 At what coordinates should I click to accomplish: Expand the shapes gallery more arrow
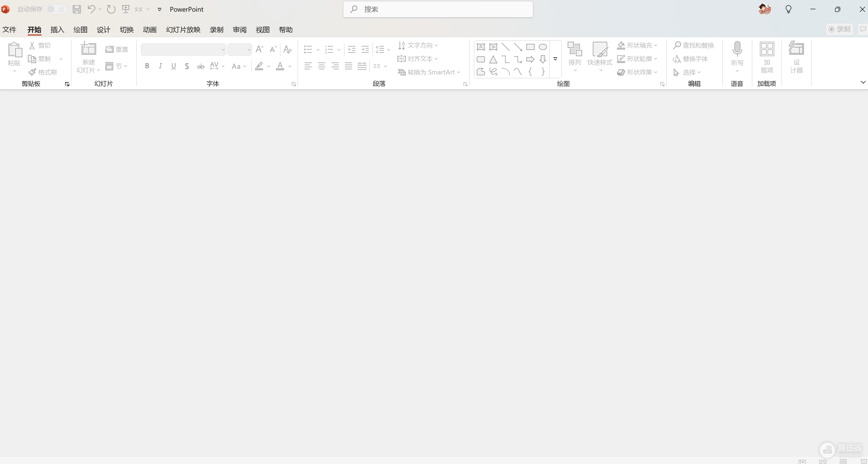[x=555, y=59]
